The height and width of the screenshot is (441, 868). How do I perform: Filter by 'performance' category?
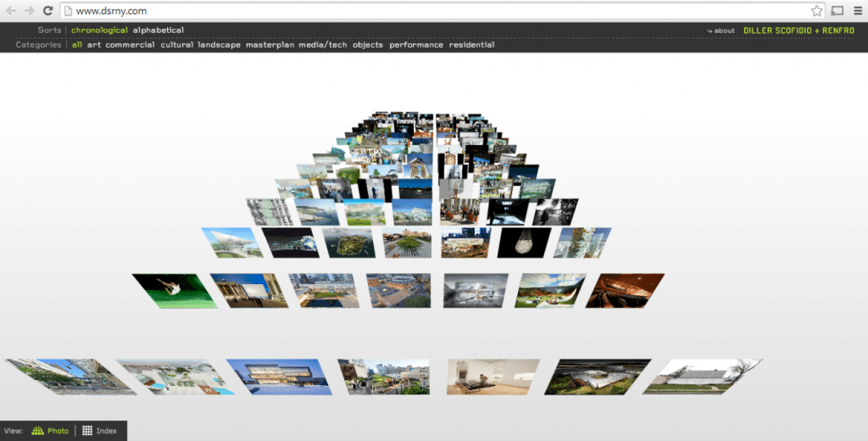click(x=416, y=45)
